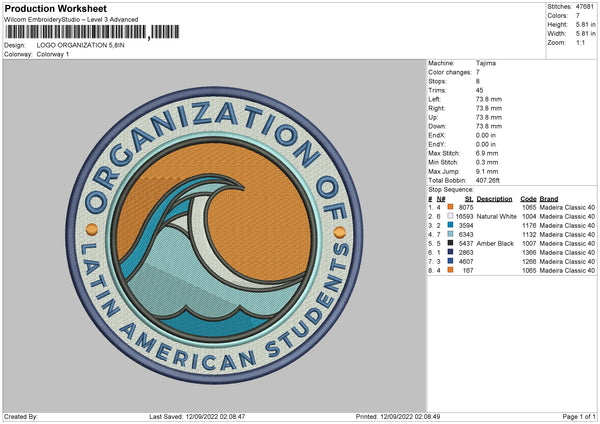
Task: Click the 'St.' column header
Action: click(469, 199)
